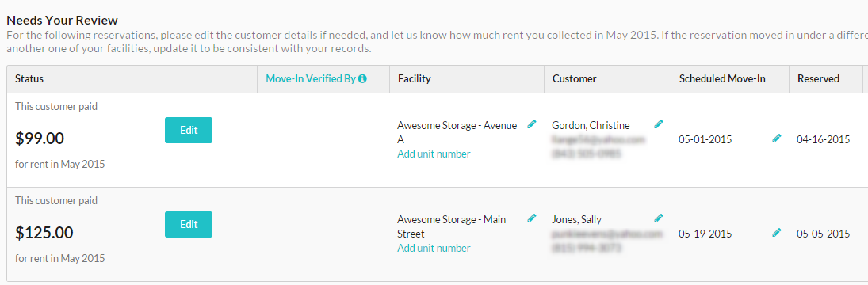This screenshot has width=868, height=285.
Task: Open info icon next to Move-In Verified By
Action: 362,79
